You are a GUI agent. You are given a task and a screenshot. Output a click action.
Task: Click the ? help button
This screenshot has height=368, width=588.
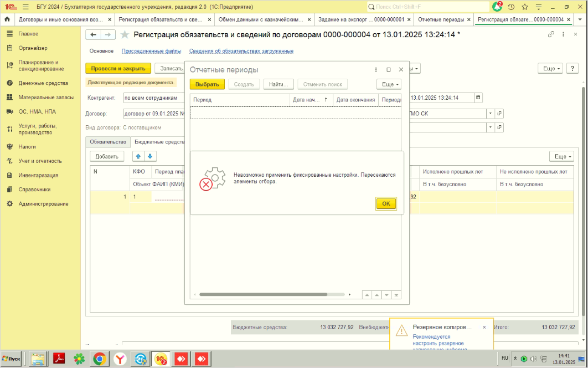pos(572,68)
